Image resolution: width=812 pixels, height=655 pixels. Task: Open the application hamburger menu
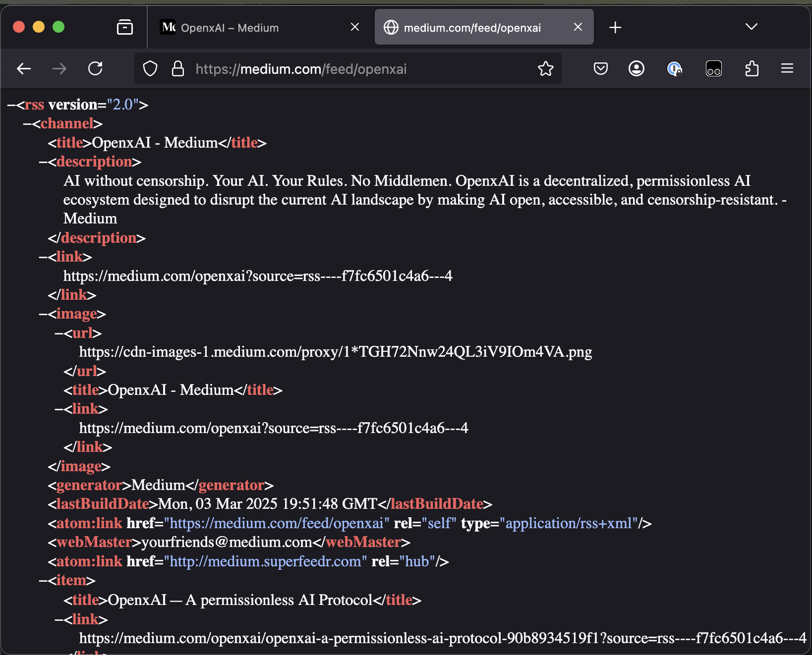[x=787, y=68]
